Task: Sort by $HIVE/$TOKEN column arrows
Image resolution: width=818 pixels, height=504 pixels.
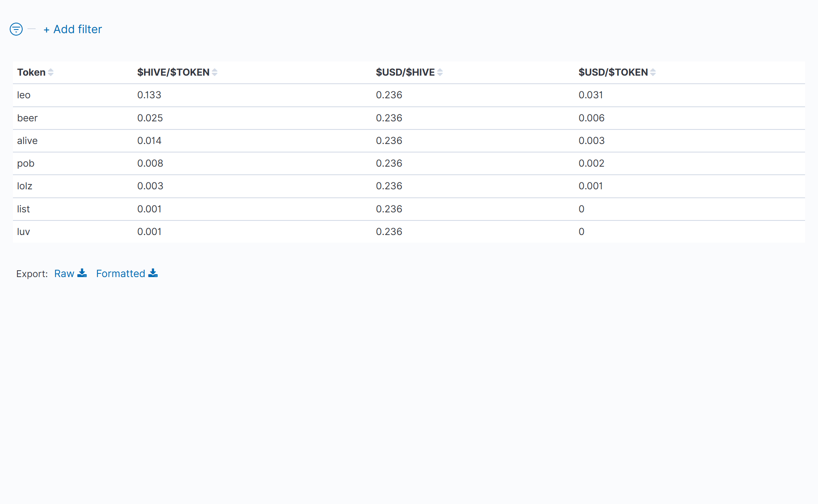Action: (215, 72)
